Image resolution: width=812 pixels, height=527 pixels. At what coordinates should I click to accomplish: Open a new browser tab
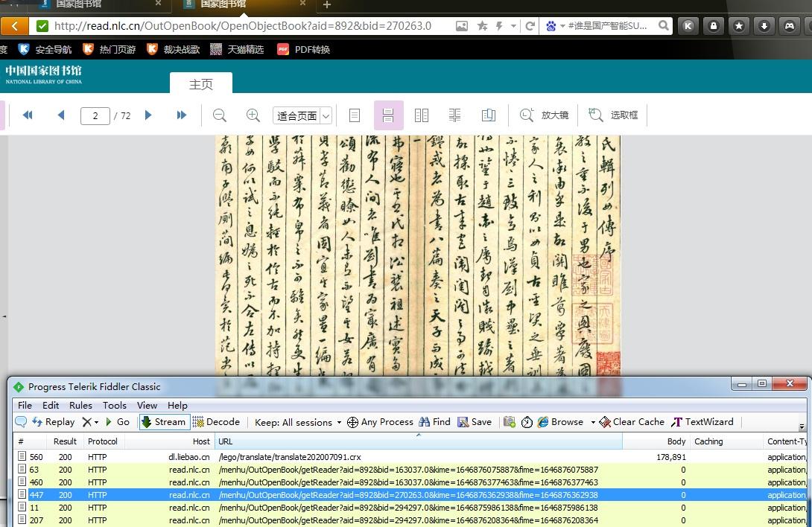pyautogui.click(x=327, y=4)
